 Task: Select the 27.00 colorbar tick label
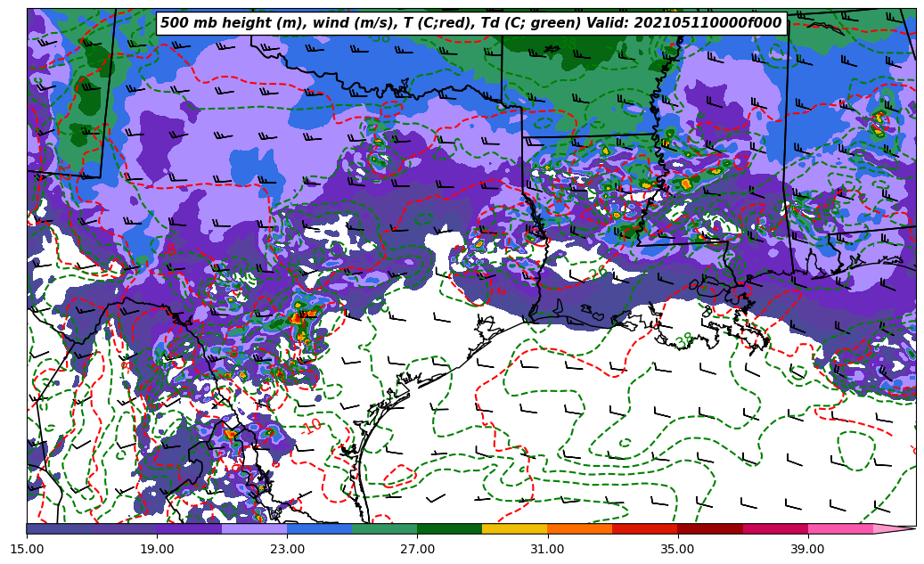[x=417, y=549]
